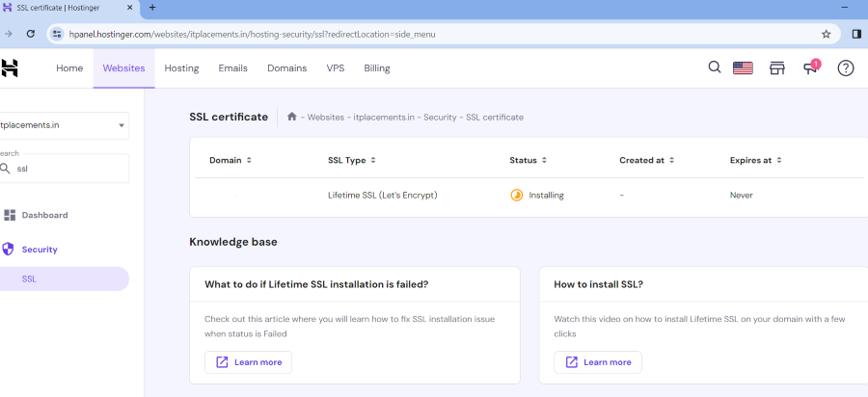Go to the Domains menu tab

click(286, 68)
